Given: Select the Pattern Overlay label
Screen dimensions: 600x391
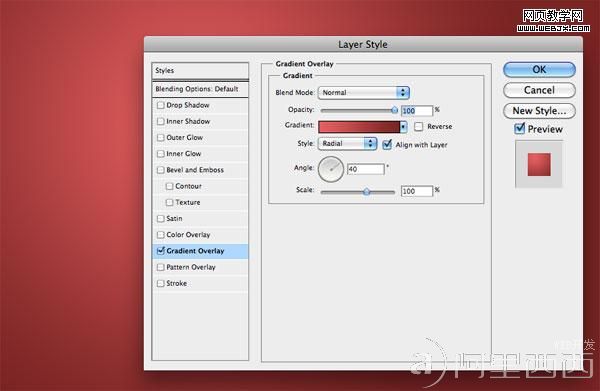Looking at the screenshot, I should 191,267.
